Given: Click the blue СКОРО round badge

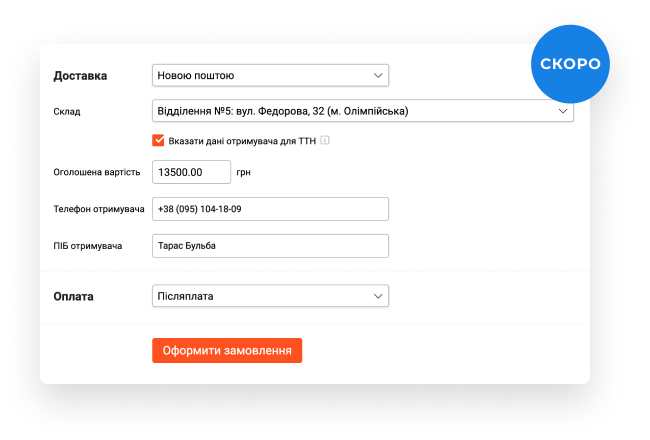Looking at the screenshot, I should (570, 64).
